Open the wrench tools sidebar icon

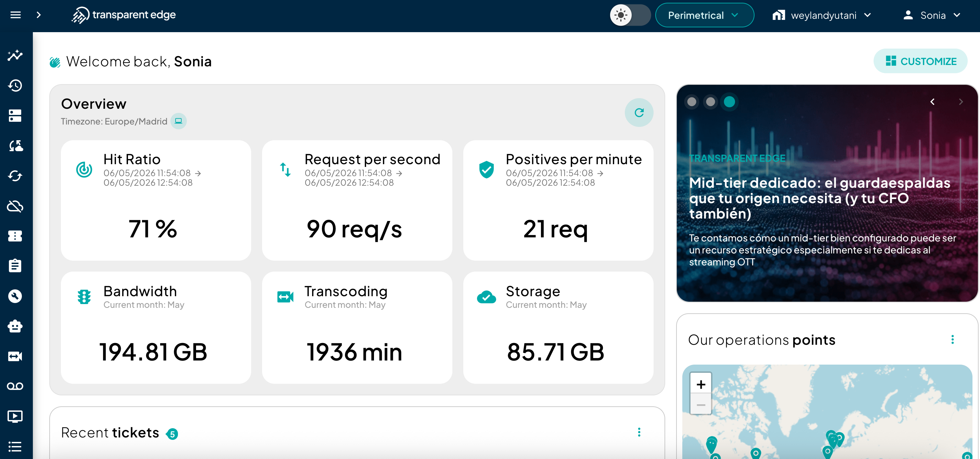click(x=15, y=296)
